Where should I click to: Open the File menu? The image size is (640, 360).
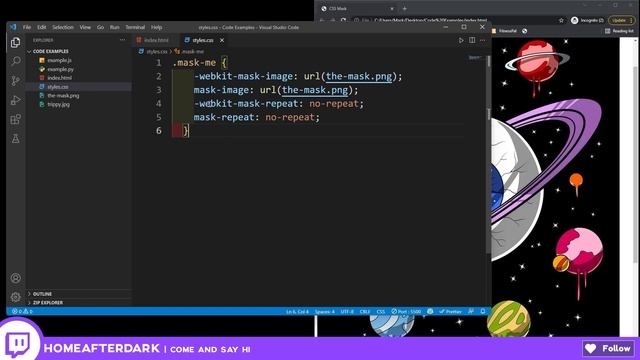pyautogui.click(x=27, y=27)
